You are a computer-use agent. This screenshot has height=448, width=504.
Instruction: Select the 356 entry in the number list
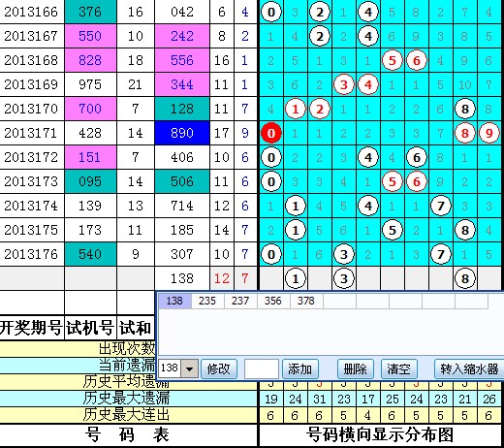273,301
